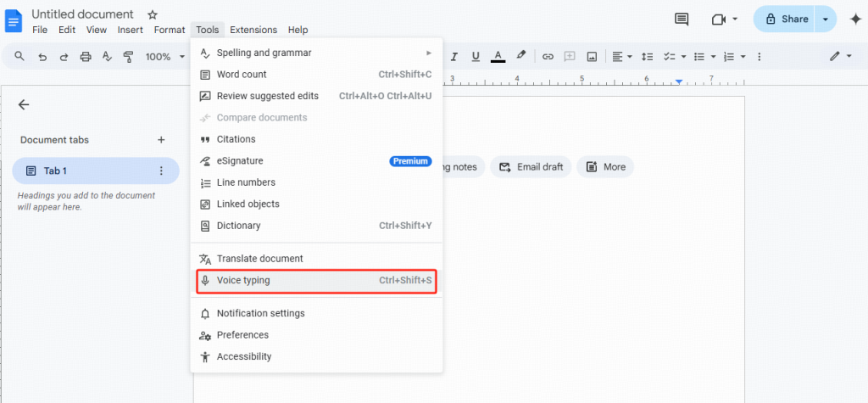Open comment history icon
Screen dimensions: 868x403
(682, 20)
